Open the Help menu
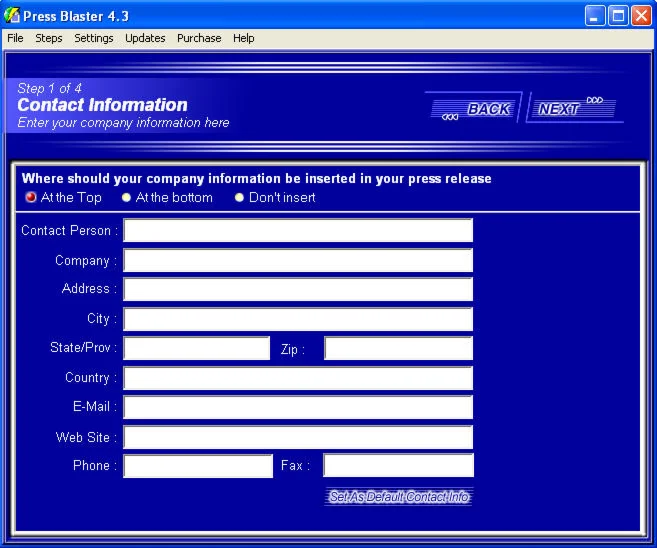The height and width of the screenshot is (548, 657). point(243,38)
